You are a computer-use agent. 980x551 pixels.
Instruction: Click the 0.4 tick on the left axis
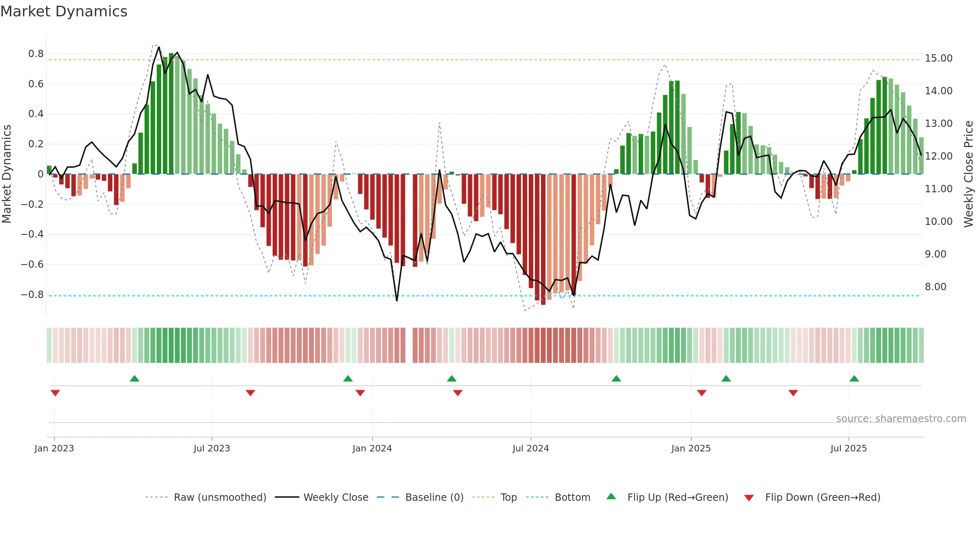[x=36, y=114]
